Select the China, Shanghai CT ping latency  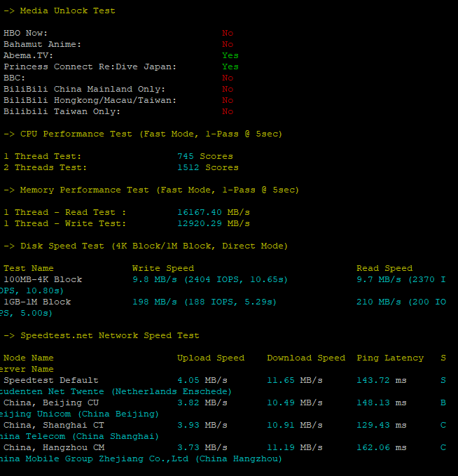pos(381,425)
